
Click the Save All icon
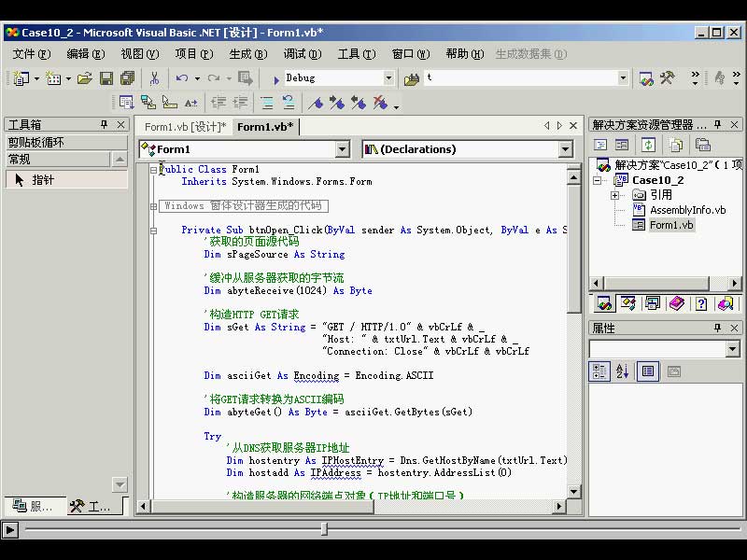128,78
